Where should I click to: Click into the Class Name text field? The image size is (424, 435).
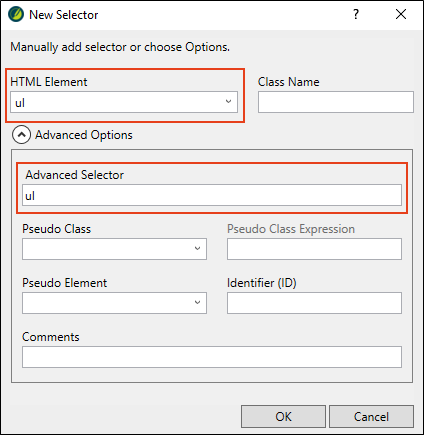[x=336, y=102]
